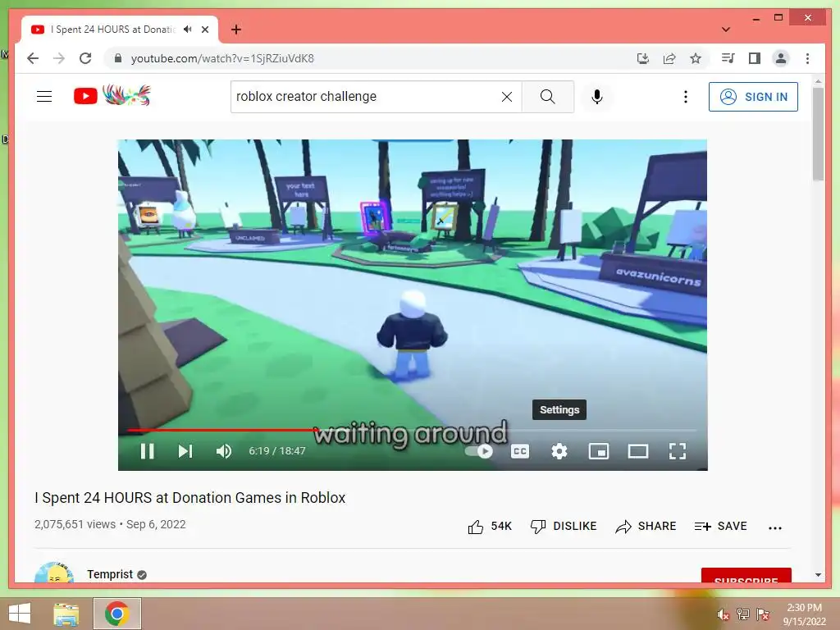This screenshot has width=840, height=630.
Task: Enable theater mode view
Action: pyautogui.click(x=638, y=451)
